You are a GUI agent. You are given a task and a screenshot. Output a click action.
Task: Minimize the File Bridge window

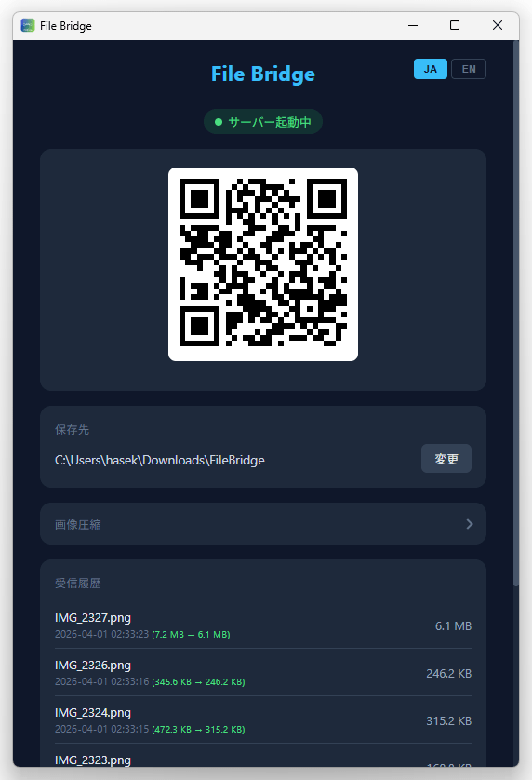(x=413, y=25)
